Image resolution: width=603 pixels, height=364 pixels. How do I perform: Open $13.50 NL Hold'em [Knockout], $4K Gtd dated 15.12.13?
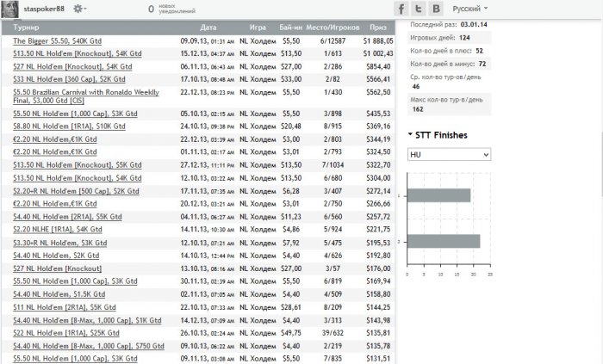coord(78,53)
